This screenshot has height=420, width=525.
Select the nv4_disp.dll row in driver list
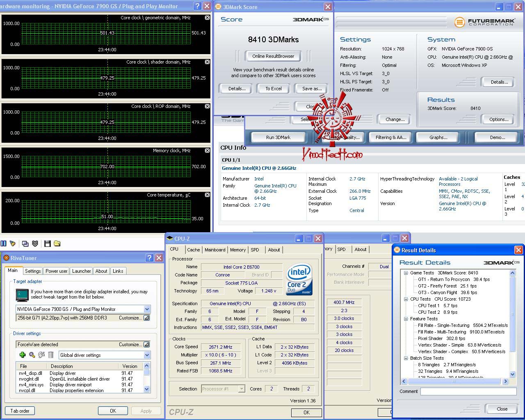(x=80, y=373)
